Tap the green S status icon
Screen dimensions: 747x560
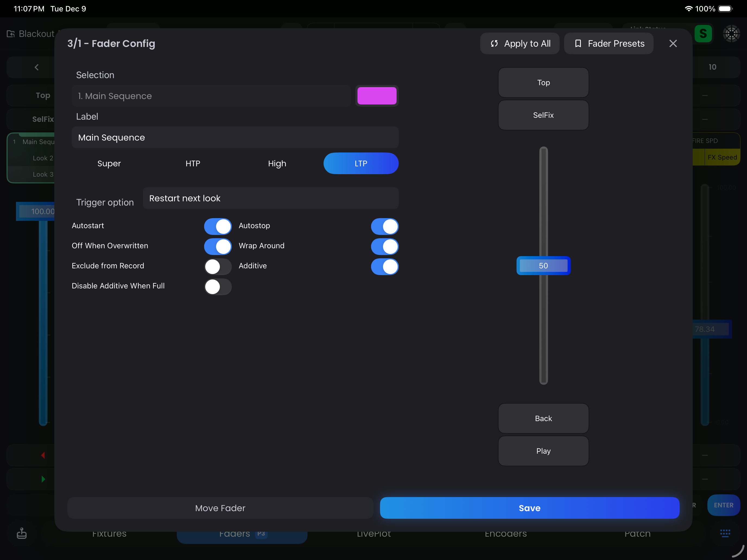coord(703,34)
